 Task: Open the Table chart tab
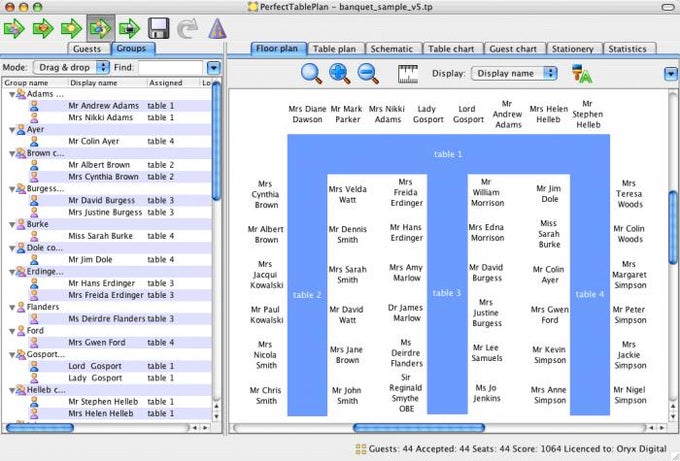coord(451,49)
